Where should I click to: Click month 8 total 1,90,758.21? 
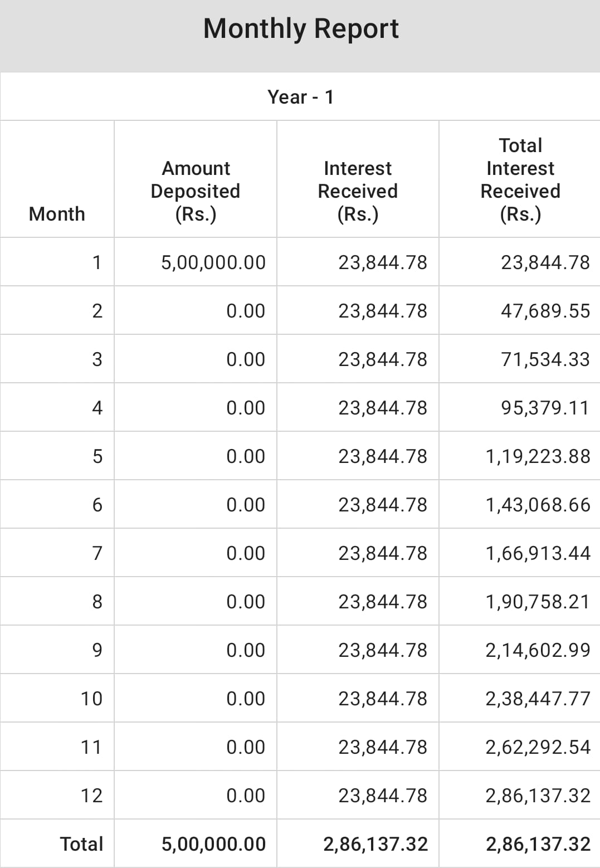[538, 602]
